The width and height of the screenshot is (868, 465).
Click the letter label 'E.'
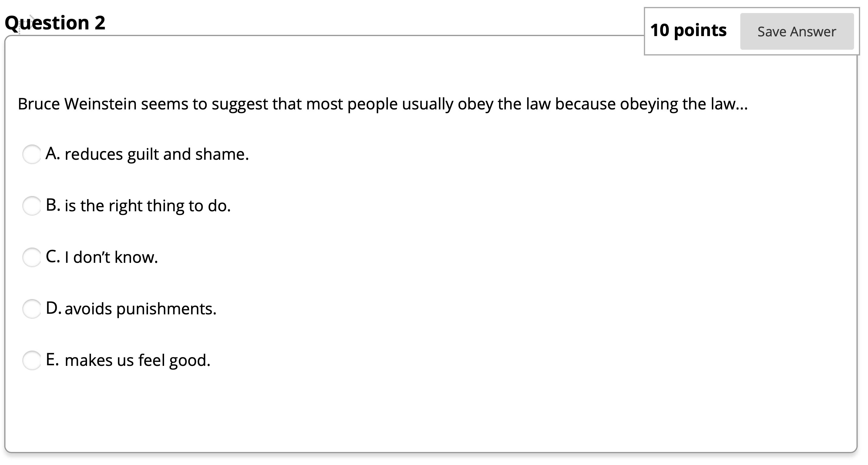pyautogui.click(x=52, y=360)
